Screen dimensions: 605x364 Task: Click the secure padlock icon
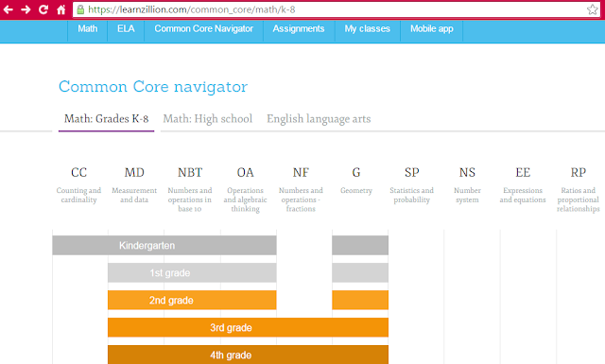(x=80, y=9)
